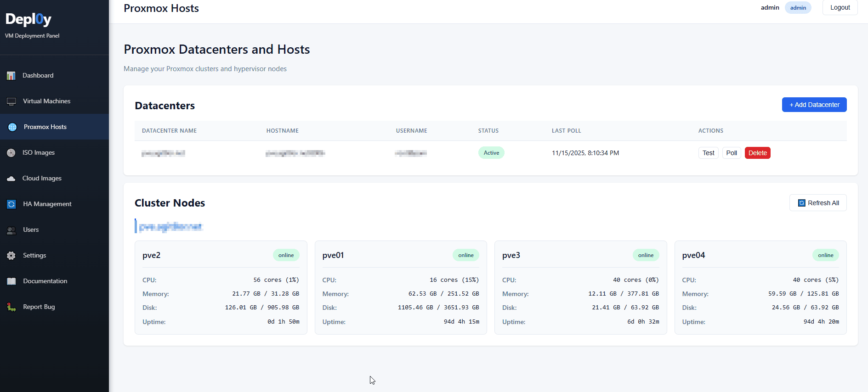Delete the datacenter entry
This screenshot has height=392, width=868.
(x=757, y=153)
